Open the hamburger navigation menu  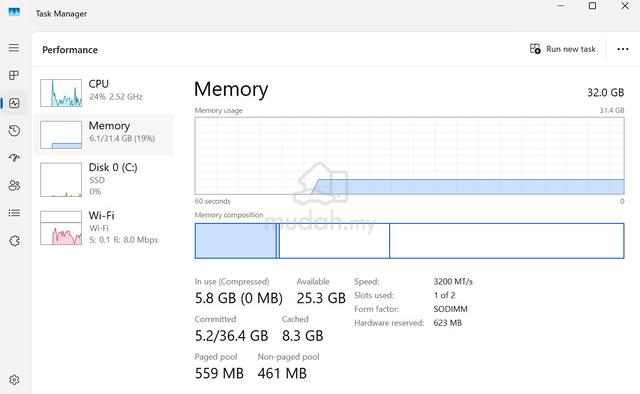pyautogui.click(x=14, y=48)
